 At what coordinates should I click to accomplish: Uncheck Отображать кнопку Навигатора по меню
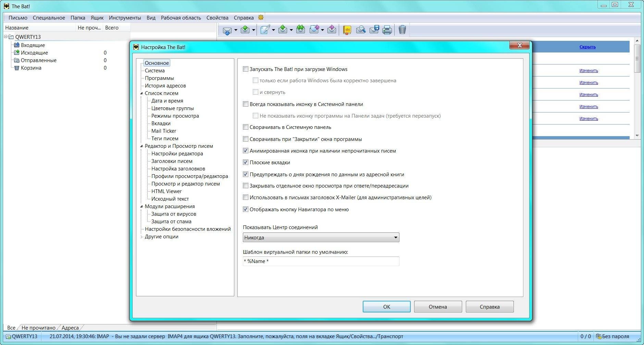point(246,209)
